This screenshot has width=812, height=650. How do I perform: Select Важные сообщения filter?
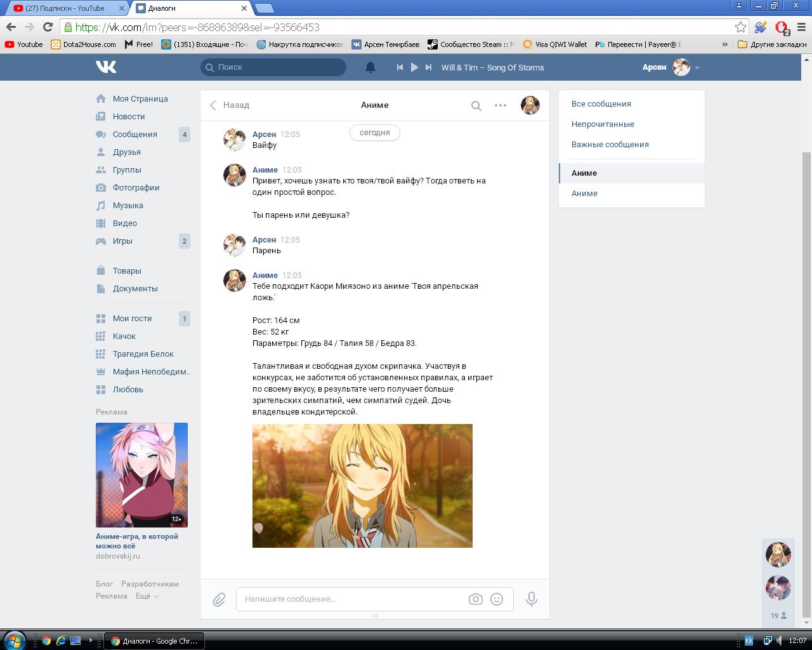click(610, 144)
